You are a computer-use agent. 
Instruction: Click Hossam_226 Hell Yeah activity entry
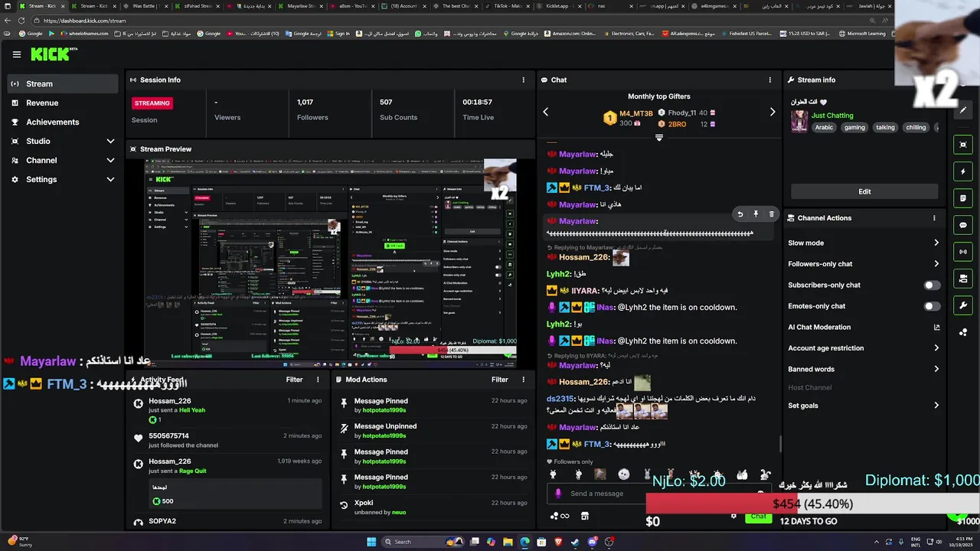tap(227, 410)
